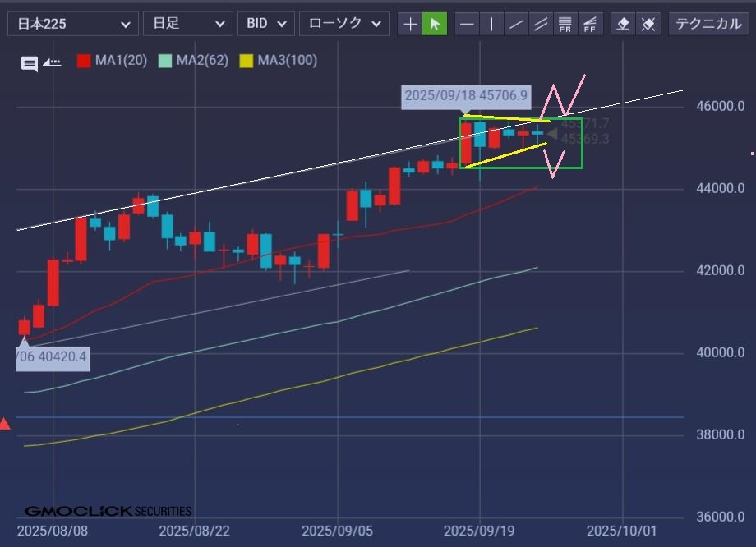
Task: Open the テクニカル indicators button
Action: point(708,24)
